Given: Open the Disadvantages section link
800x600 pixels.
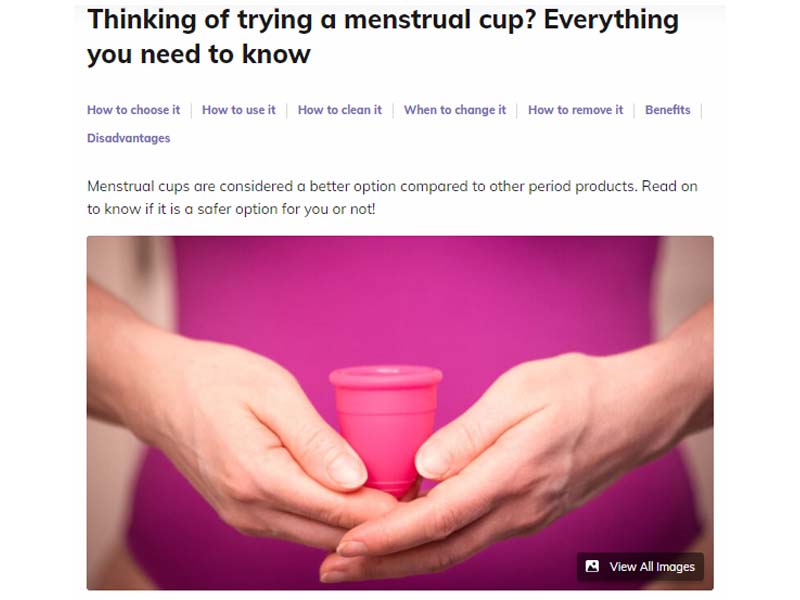Looking at the screenshot, I should (x=129, y=138).
